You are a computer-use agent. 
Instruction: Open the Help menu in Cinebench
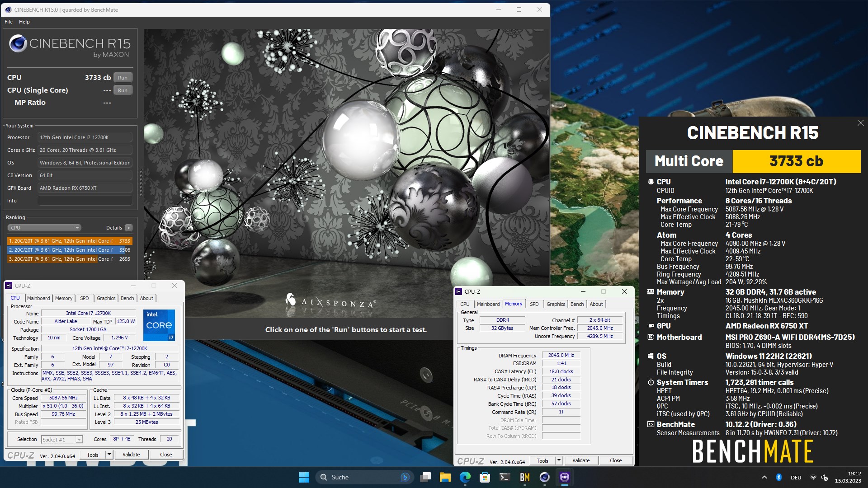tap(24, 22)
